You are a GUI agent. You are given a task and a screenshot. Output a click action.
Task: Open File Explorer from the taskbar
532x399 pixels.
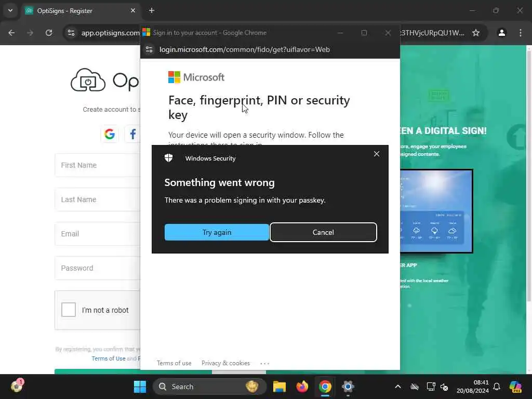[x=279, y=387]
